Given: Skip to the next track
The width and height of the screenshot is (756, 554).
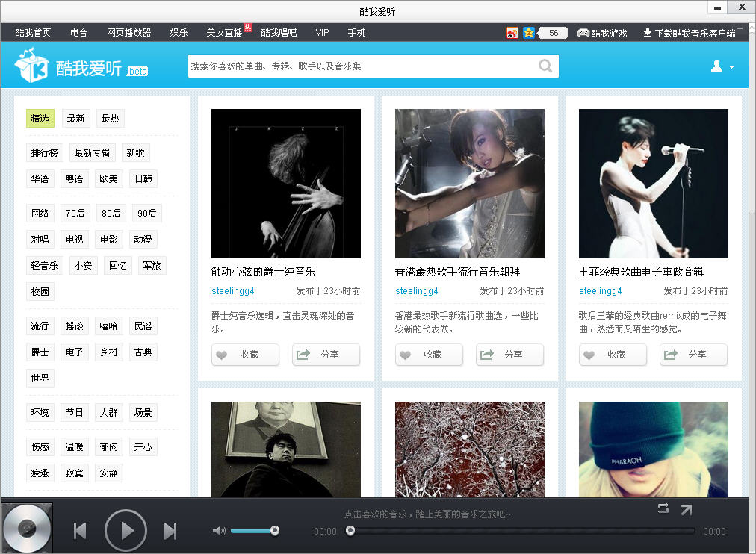Looking at the screenshot, I should coord(170,530).
